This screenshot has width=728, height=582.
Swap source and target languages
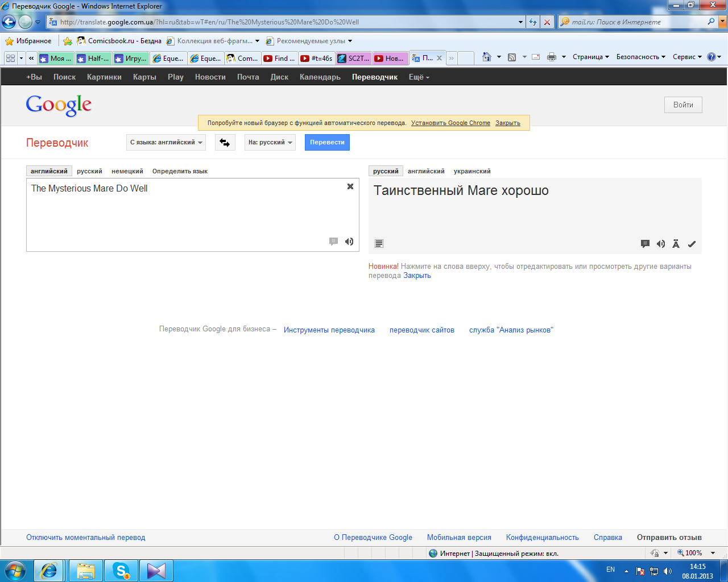click(225, 143)
